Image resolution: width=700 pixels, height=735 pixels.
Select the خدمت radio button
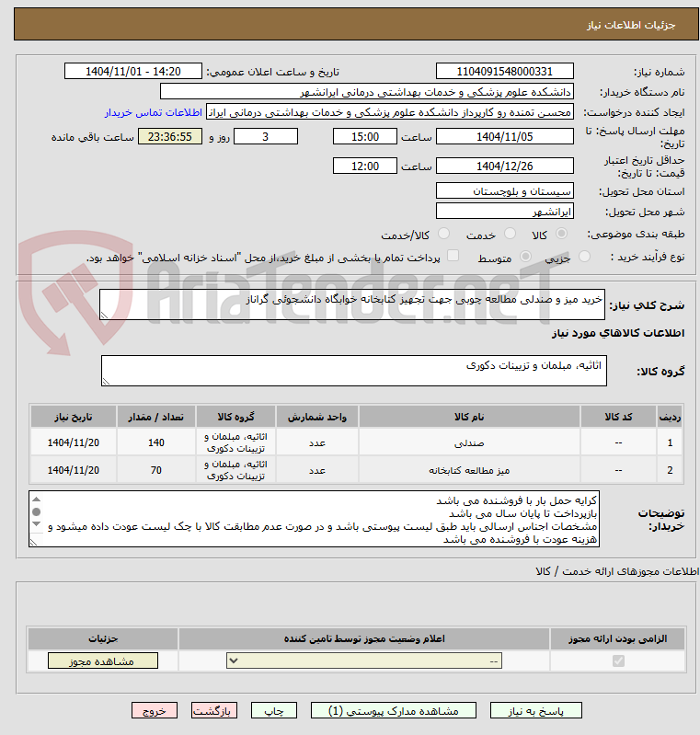(510, 234)
